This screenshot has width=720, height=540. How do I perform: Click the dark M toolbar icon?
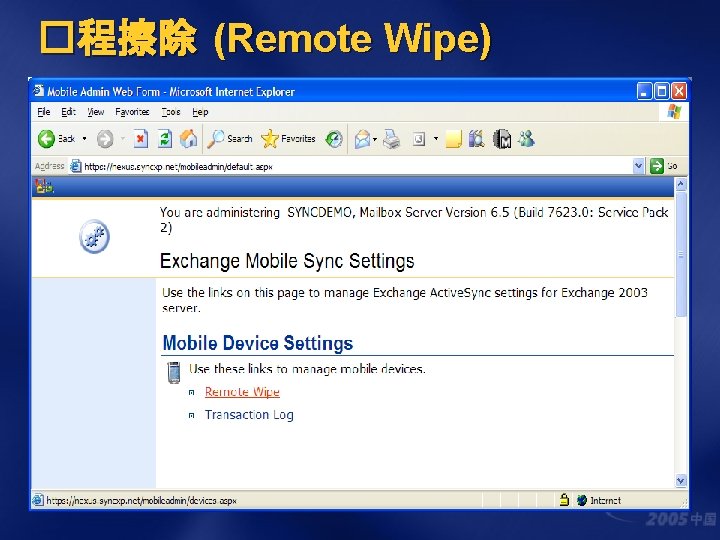pyautogui.click(x=502, y=139)
